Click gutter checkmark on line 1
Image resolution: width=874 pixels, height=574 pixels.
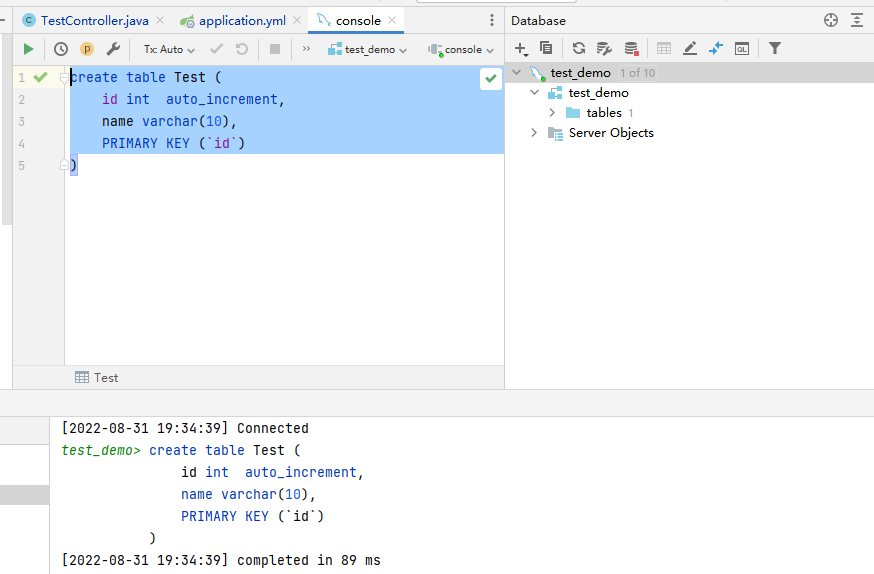click(41, 77)
